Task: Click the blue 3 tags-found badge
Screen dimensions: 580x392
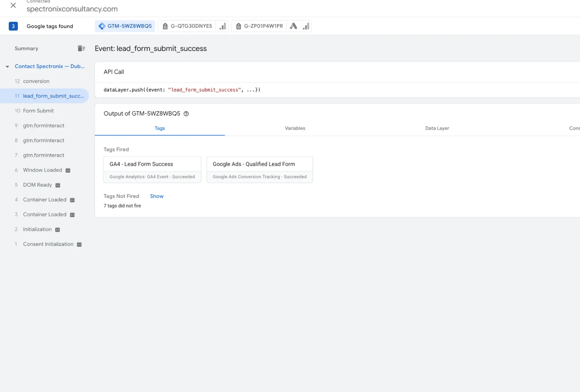Action: coord(13,26)
